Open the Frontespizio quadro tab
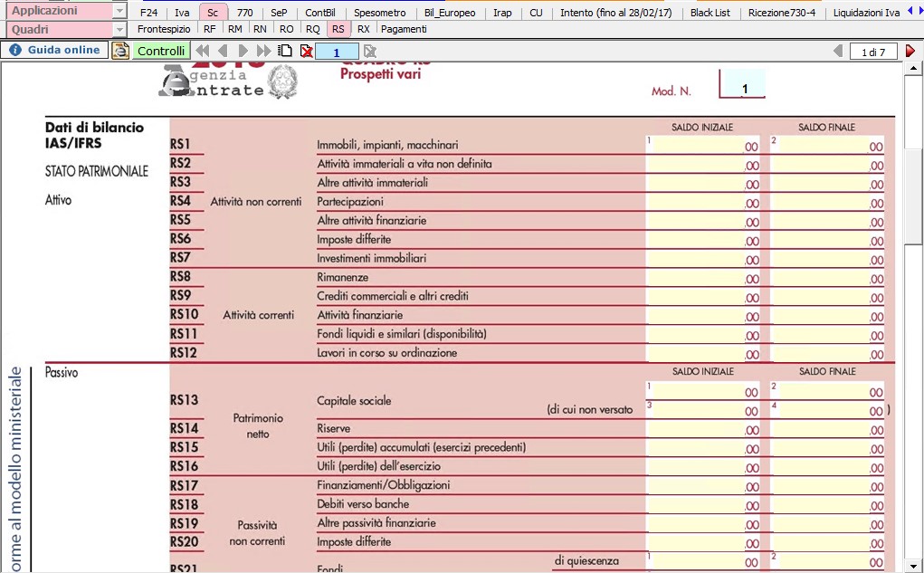Screen dimensions: 924x573 click(x=164, y=29)
